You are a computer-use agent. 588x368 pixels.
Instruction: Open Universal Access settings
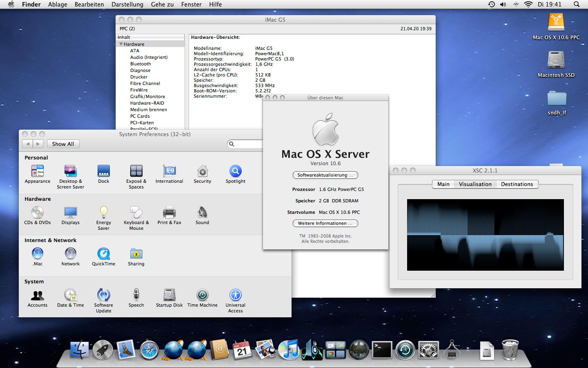tap(235, 295)
